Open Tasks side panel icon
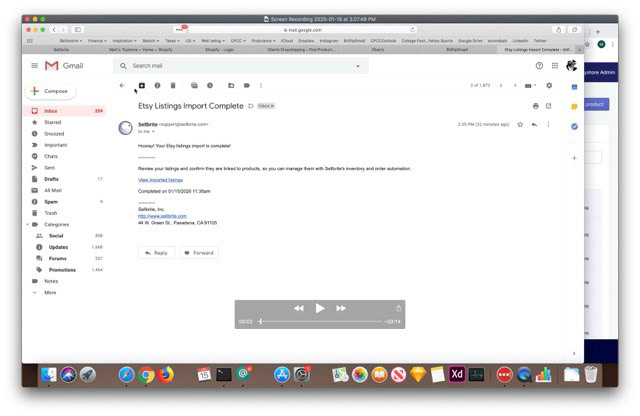The image size is (640, 416). pos(574,127)
